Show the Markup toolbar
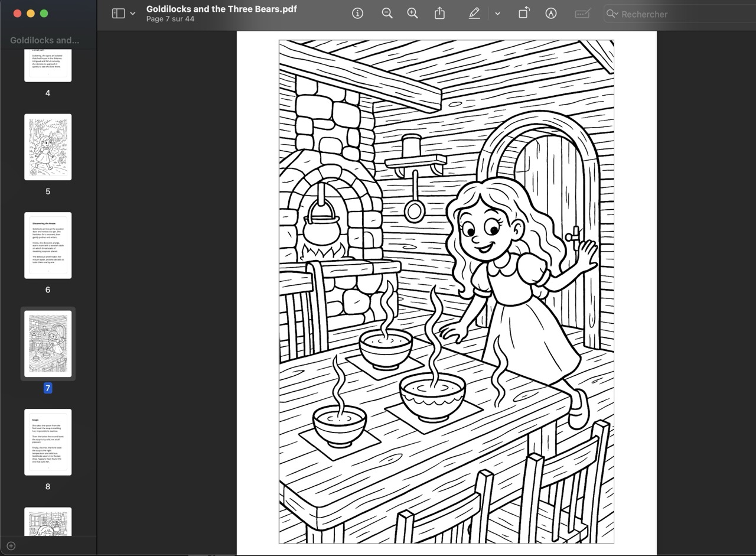Viewport: 756px width, 556px height. click(x=551, y=14)
